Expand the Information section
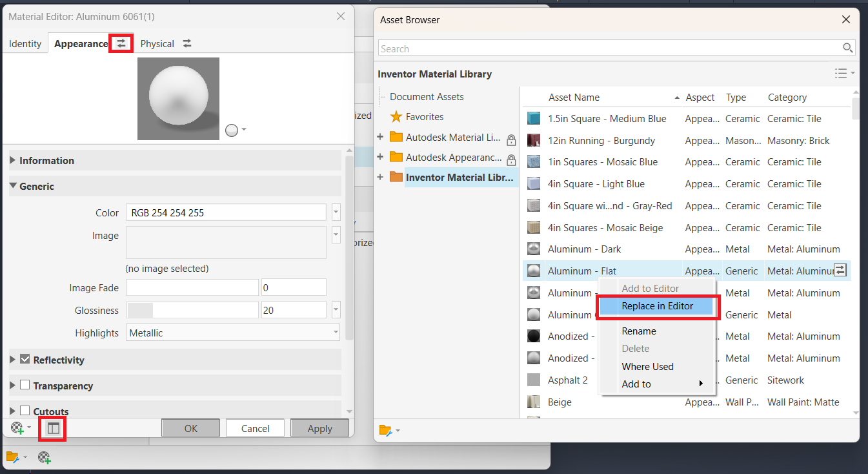The width and height of the screenshot is (868, 474). [x=175, y=160]
